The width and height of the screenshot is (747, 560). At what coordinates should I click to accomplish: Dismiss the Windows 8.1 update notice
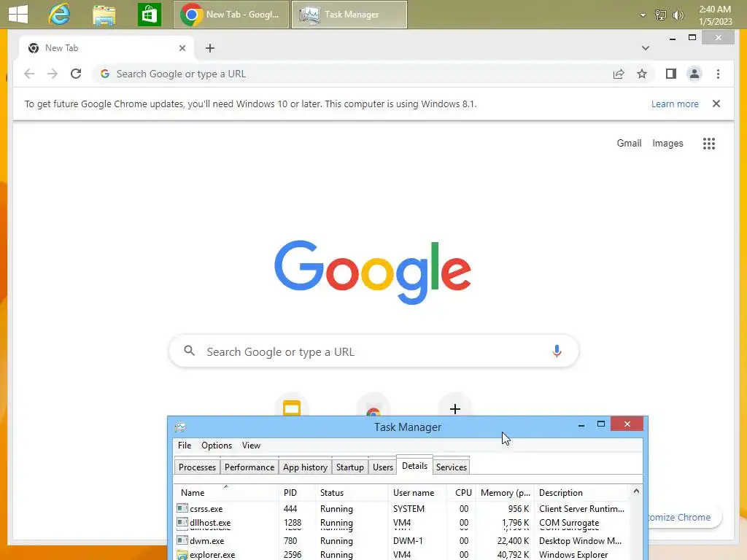pos(716,104)
